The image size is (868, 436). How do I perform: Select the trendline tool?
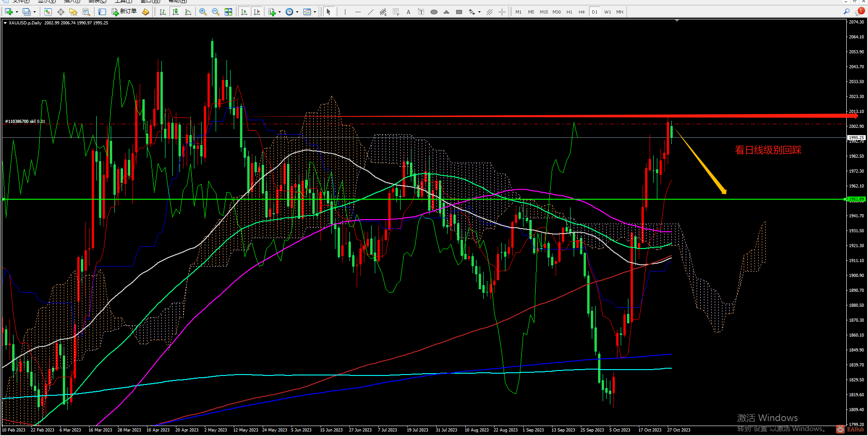(x=370, y=12)
